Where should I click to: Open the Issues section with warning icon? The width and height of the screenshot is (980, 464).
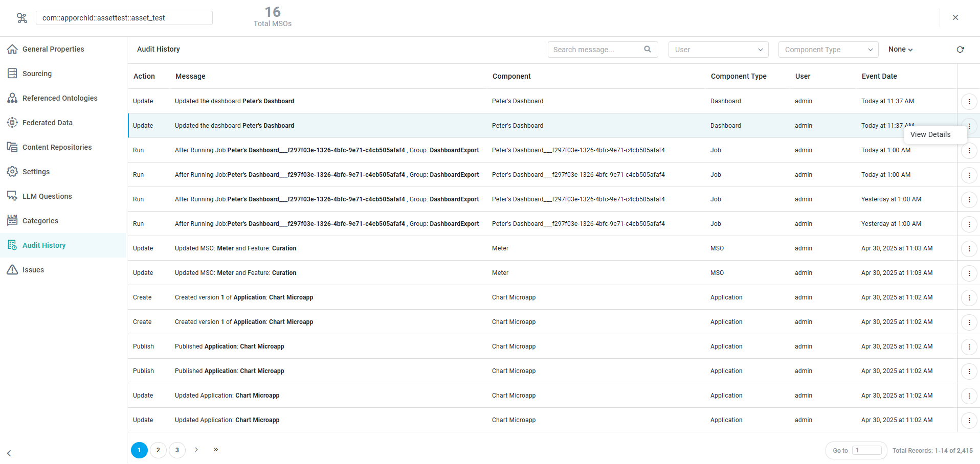[x=33, y=270]
